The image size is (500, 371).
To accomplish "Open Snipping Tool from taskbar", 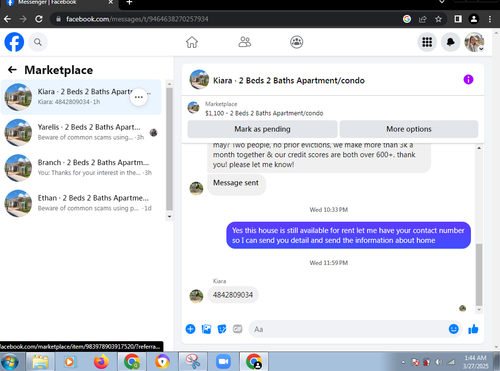I will (x=193, y=362).
